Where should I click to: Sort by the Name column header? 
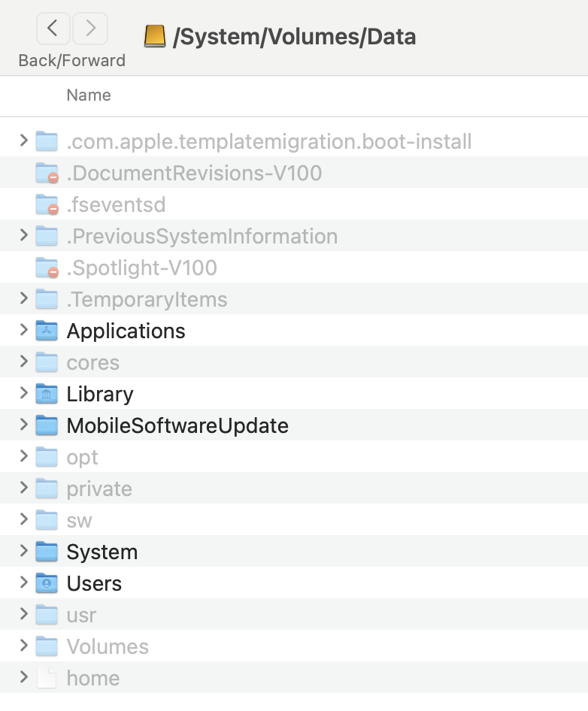click(x=89, y=95)
